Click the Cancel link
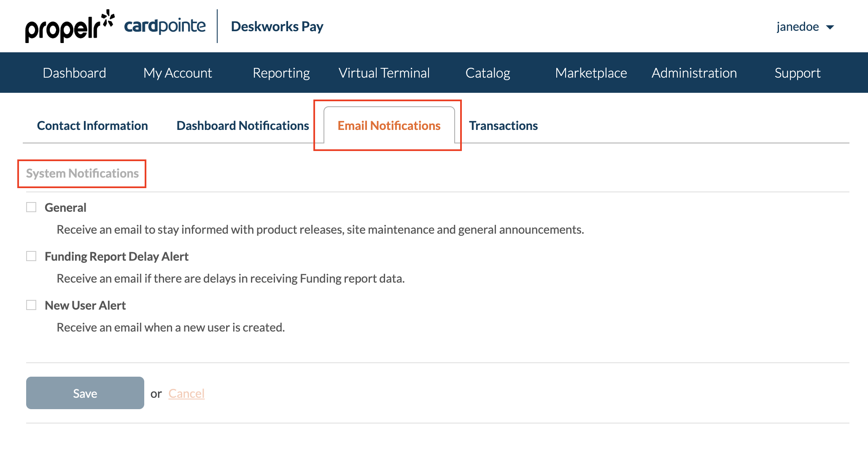The height and width of the screenshot is (472, 868). (x=186, y=394)
